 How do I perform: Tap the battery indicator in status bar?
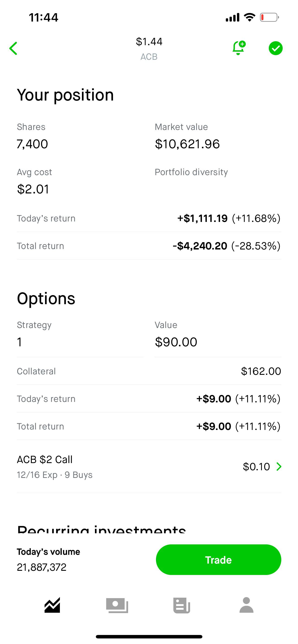(x=269, y=17)
